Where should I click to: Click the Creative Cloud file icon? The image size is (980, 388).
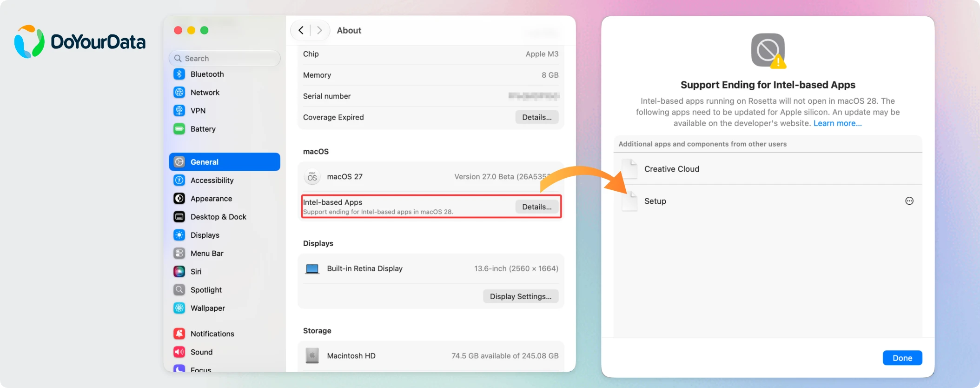(x=630, y=169)
